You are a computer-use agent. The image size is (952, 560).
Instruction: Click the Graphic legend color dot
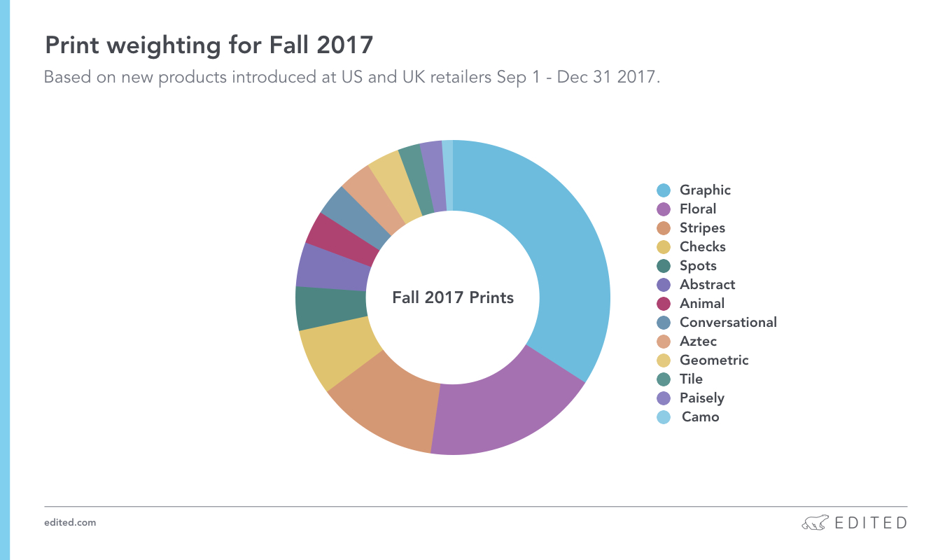664,190
